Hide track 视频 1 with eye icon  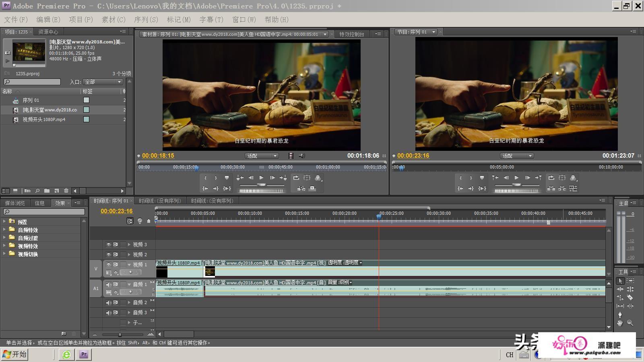click(109, 265)
